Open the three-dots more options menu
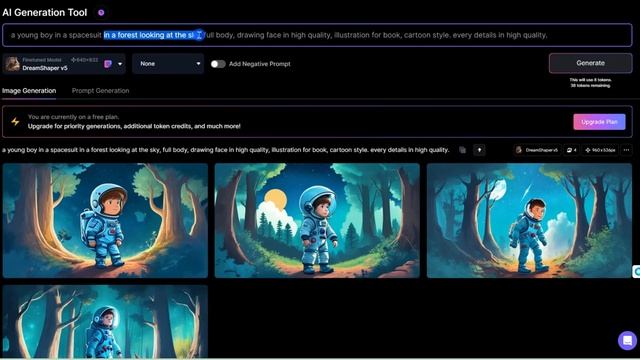This screenshot has width=640, height=360. [x=627, y=150]
